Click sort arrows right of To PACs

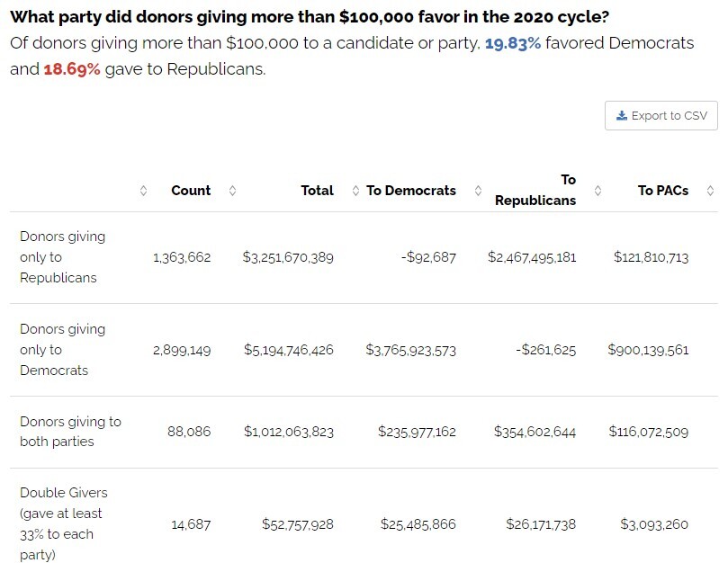click(x=710, y=191)
